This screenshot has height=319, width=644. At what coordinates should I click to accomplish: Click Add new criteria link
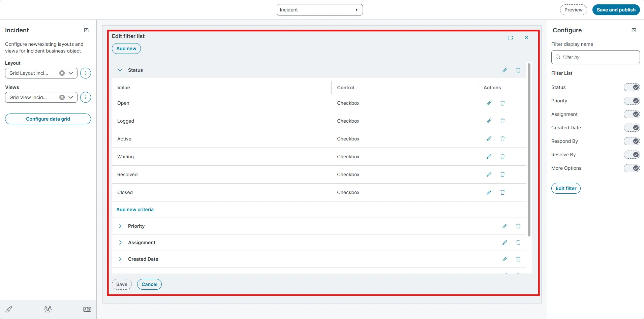pos(135,210)
